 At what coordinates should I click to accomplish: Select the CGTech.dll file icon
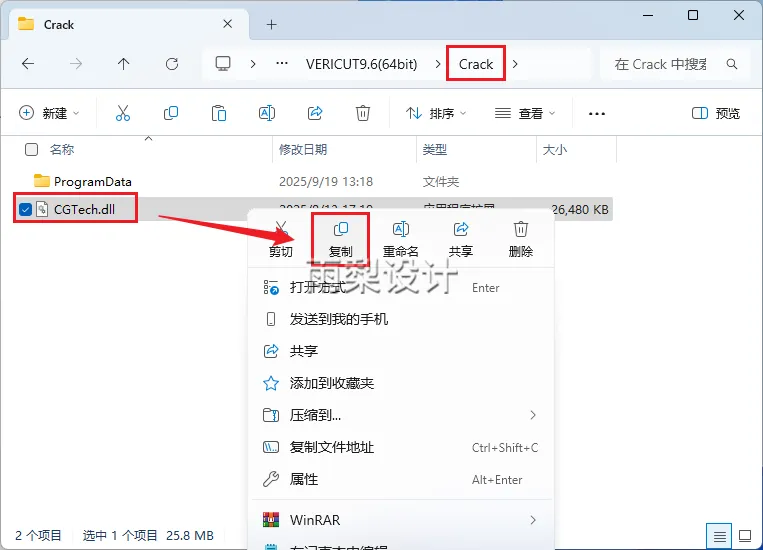click(42, 209)
